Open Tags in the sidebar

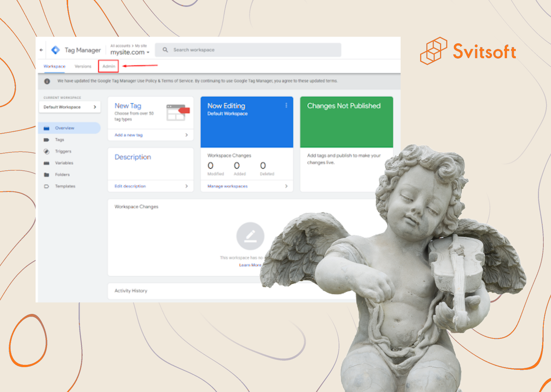click(59, 140)
